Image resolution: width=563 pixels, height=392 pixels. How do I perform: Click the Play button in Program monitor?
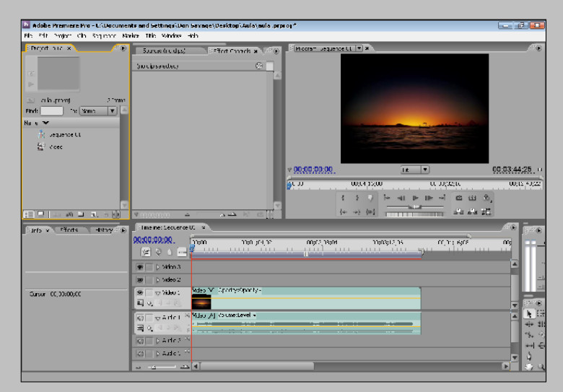(416, 198)
